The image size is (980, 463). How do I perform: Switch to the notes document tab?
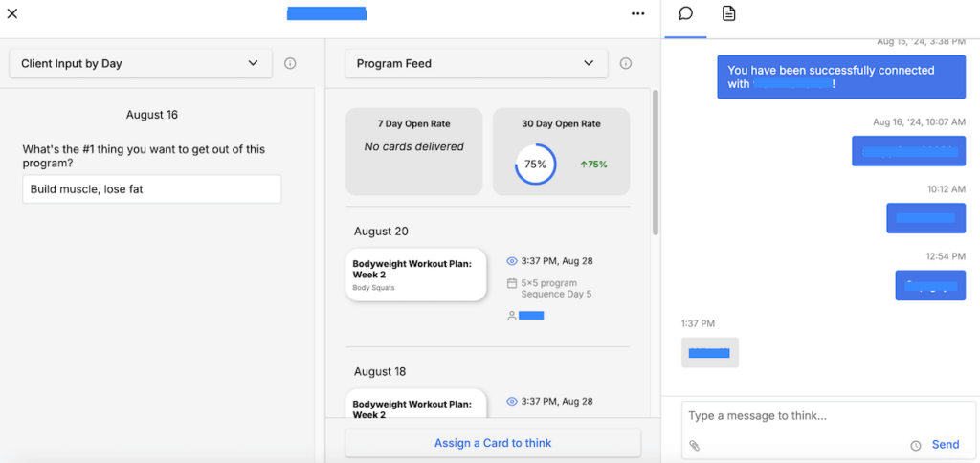tap(728, 13)
